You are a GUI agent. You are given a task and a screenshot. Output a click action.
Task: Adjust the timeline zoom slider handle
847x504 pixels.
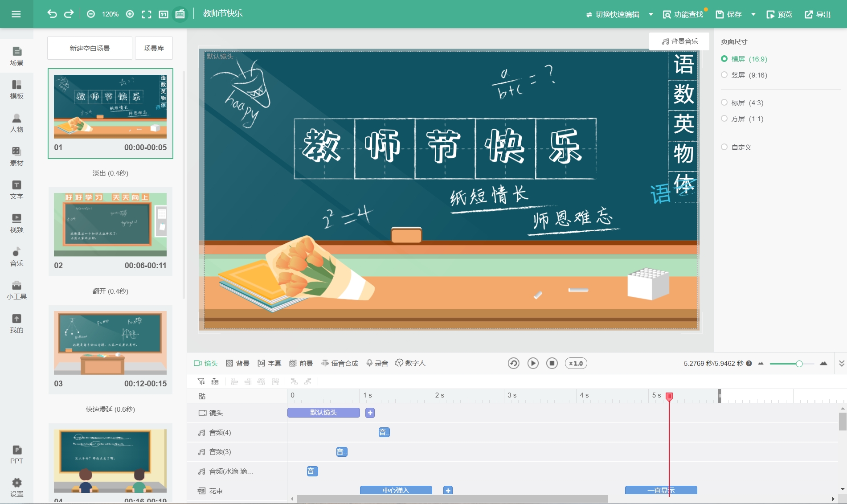pos(799,364)
